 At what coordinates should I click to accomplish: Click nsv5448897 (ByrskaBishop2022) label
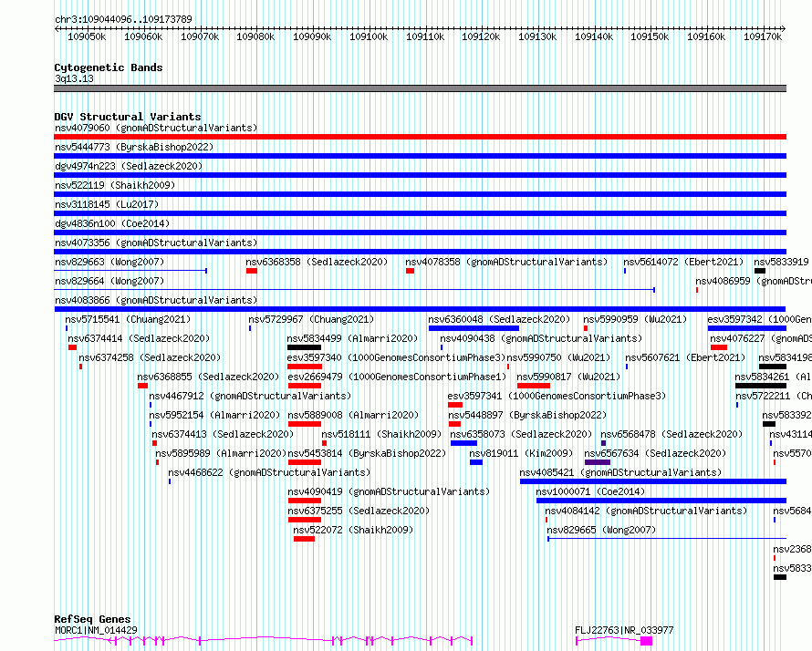click(527, 415)
